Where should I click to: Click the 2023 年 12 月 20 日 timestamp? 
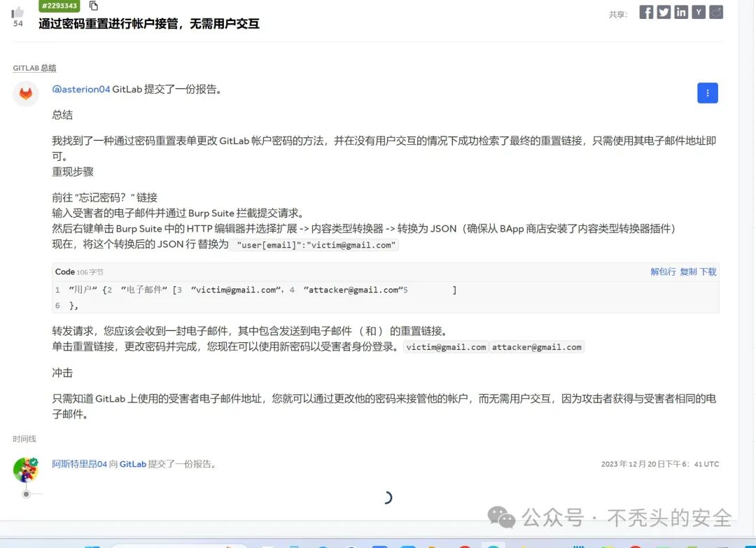coord(660,464)
